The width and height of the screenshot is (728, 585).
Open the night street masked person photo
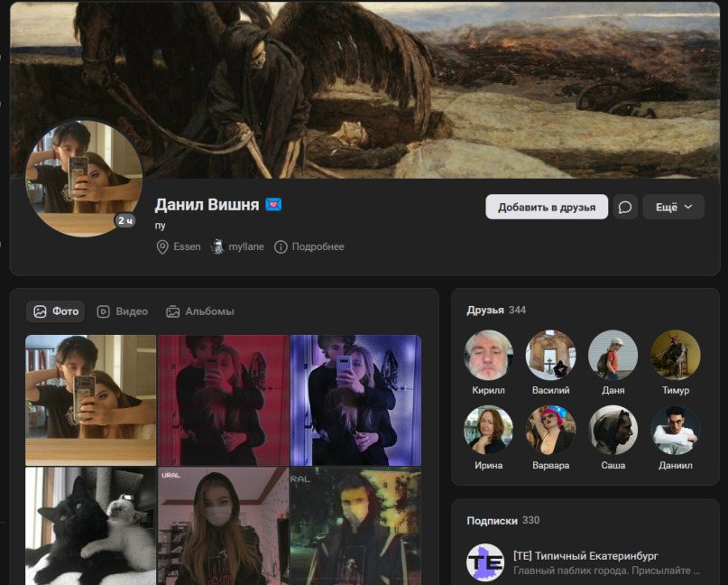click(355, 526)
